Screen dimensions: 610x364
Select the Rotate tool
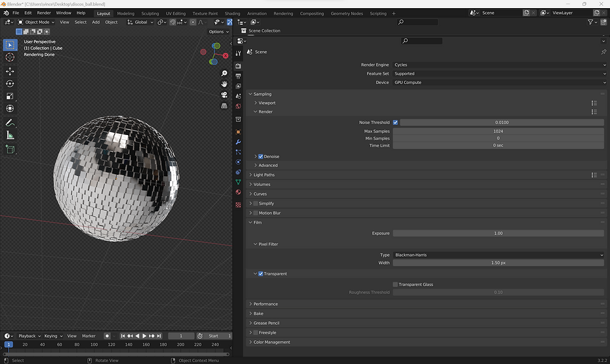(x=10, y=83)
